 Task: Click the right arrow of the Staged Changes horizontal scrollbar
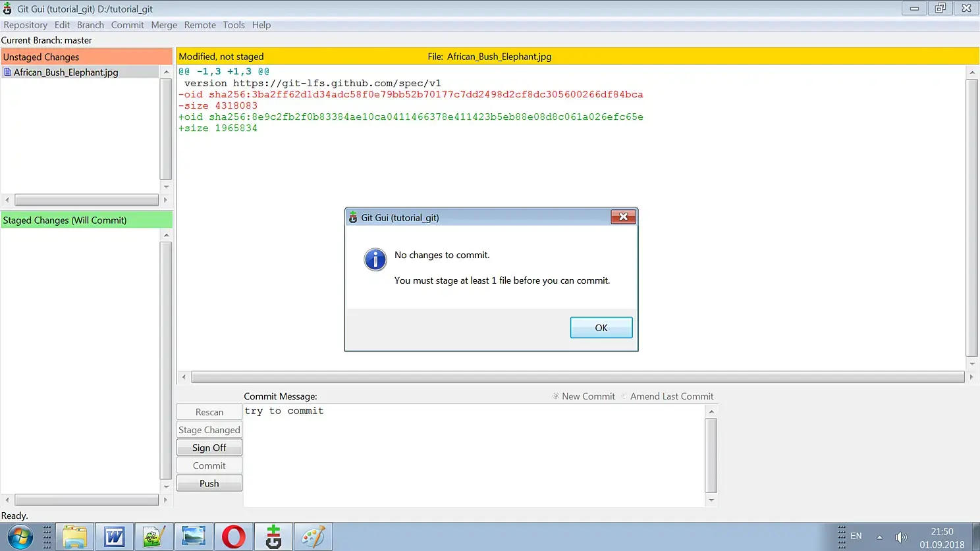pyautogui.click(x=165, y=500)
